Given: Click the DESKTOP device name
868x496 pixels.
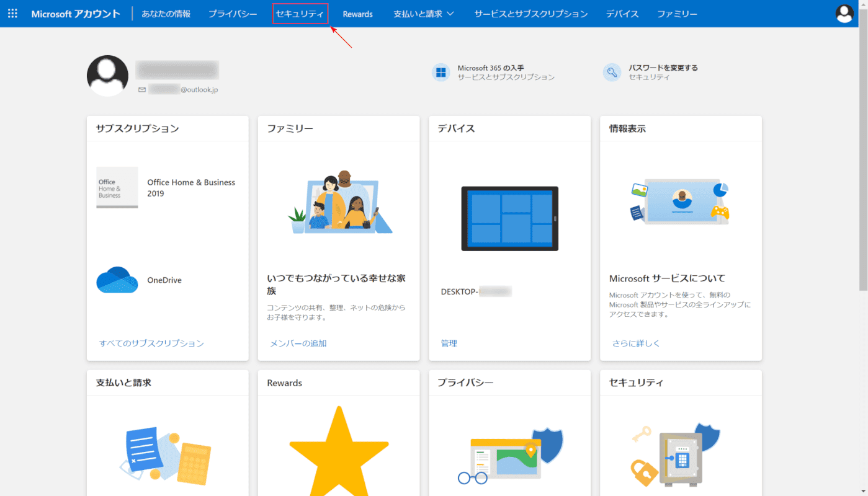Looking at the screenshot, I should pyautogui.click(x=476, y=291).
